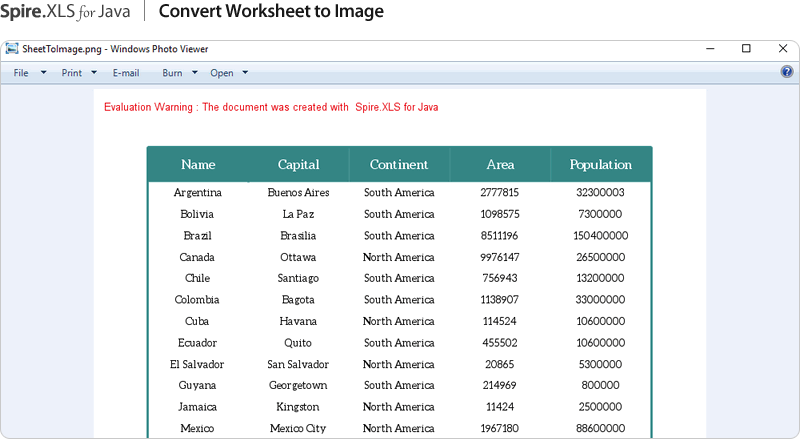Click the Continent column header
800x440 pixels.
[399, 165]
